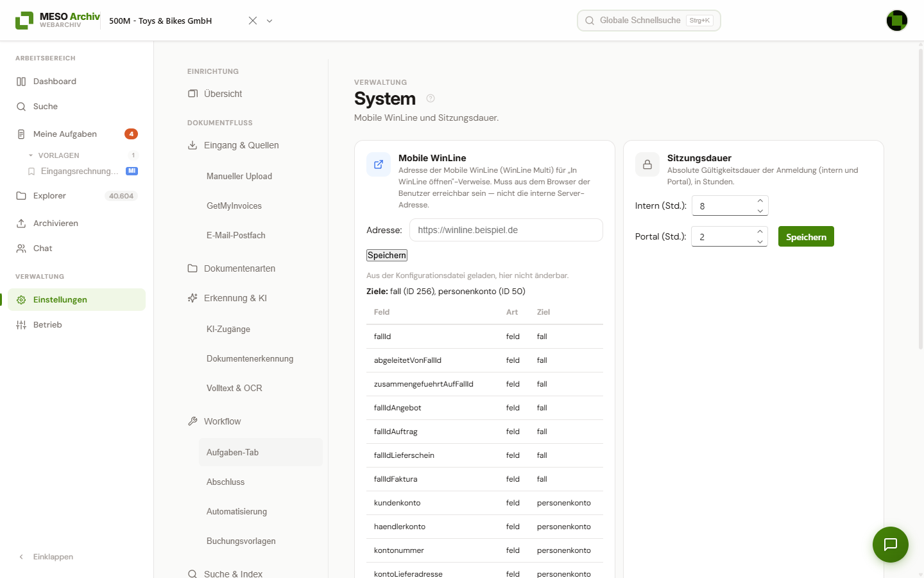This screenshot has width=924, height=578.
Task: Increase the Intern (Std.) value
Action: coord(760,201)
